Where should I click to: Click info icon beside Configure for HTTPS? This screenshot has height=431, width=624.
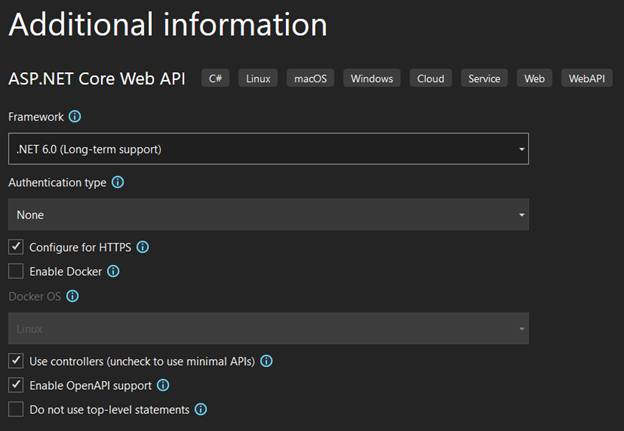pyautogui.click(x=142, y=247)
